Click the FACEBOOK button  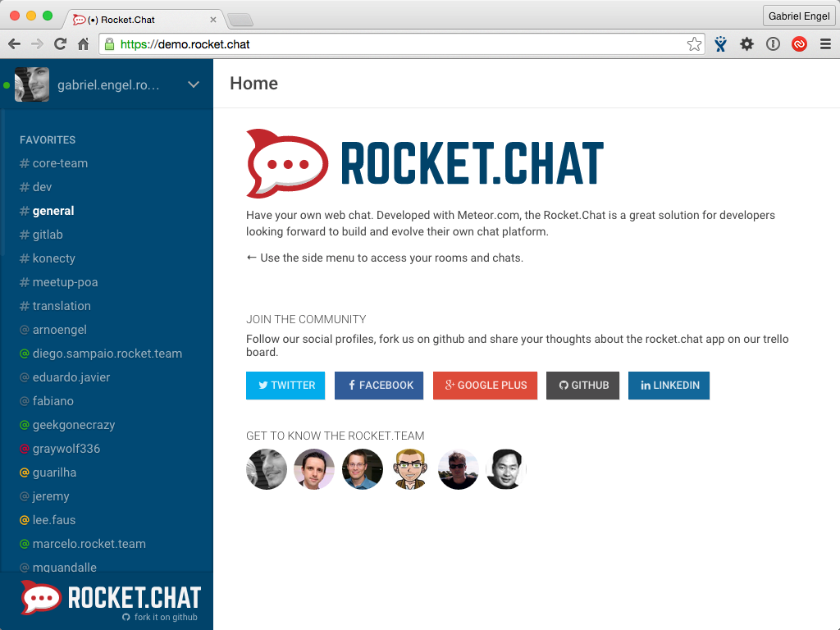pyautogui.click(x=379, y=386)
